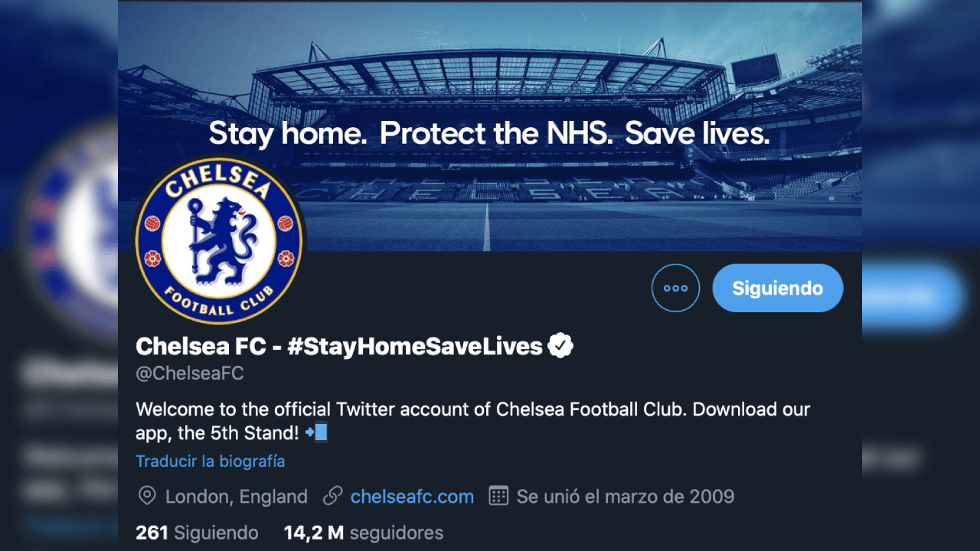Open the chelseafc.com website link
The width and height of the screenshot is (980, 551).
pyautogui.click(x=412, y=496)
